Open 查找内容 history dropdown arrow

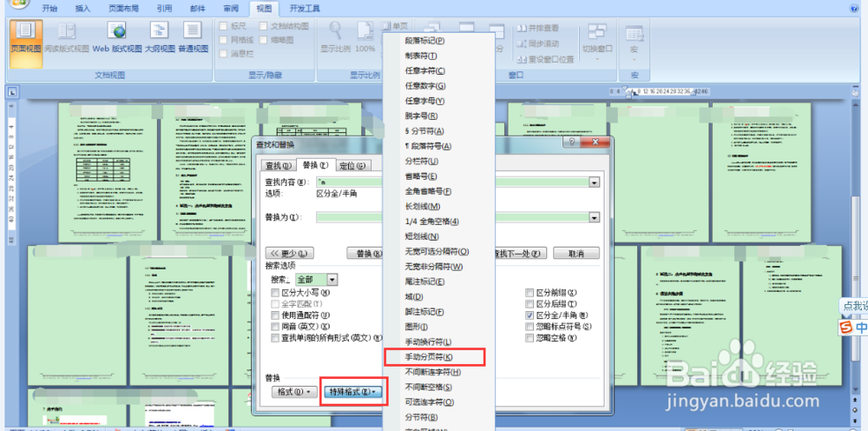tap(595, 182)
